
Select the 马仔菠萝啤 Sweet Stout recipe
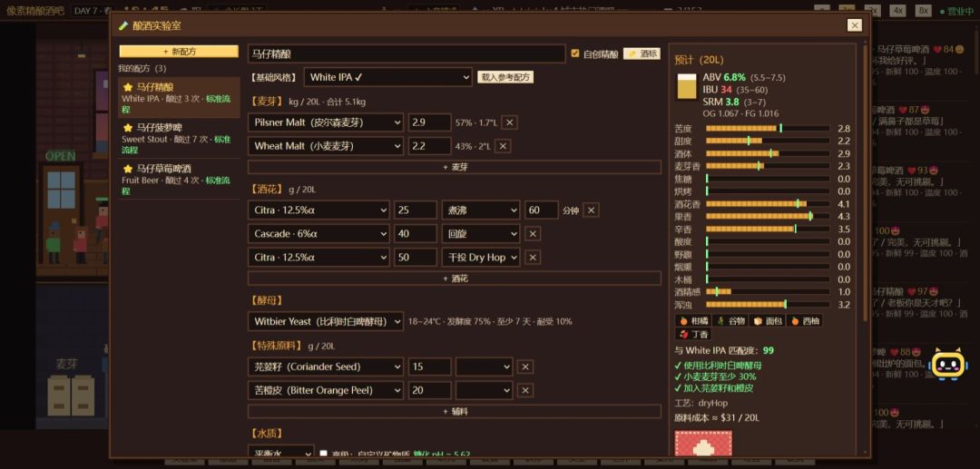point(179,139)
